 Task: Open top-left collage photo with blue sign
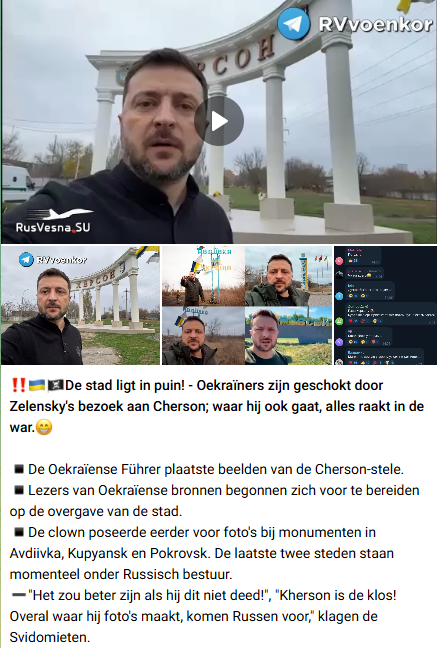coord(203,276)
